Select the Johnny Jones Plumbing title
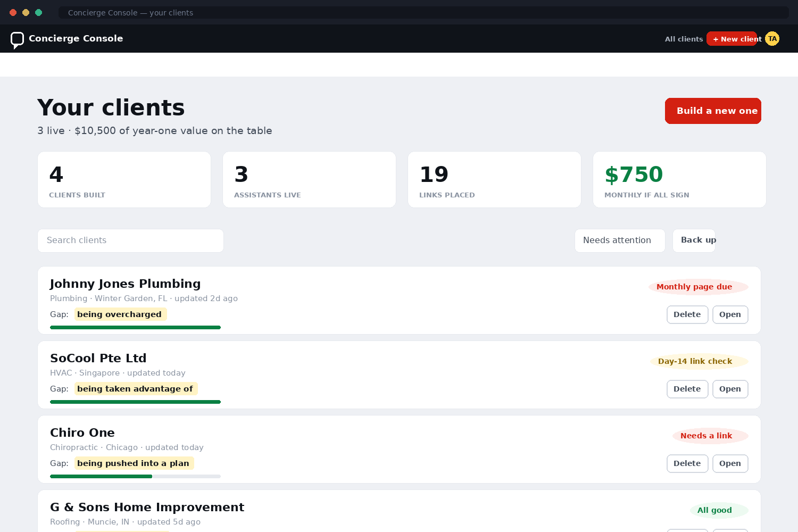Image resolution: width=798 pixels, height=532 pixels. coord(126,284)
